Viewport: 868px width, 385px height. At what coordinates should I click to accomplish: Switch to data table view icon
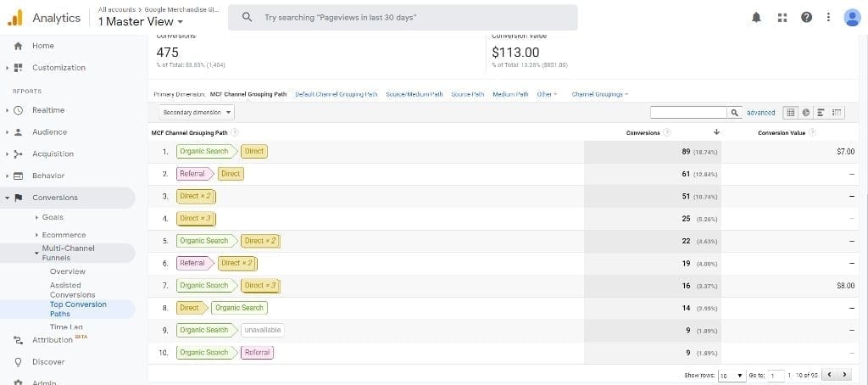point(790,113)
